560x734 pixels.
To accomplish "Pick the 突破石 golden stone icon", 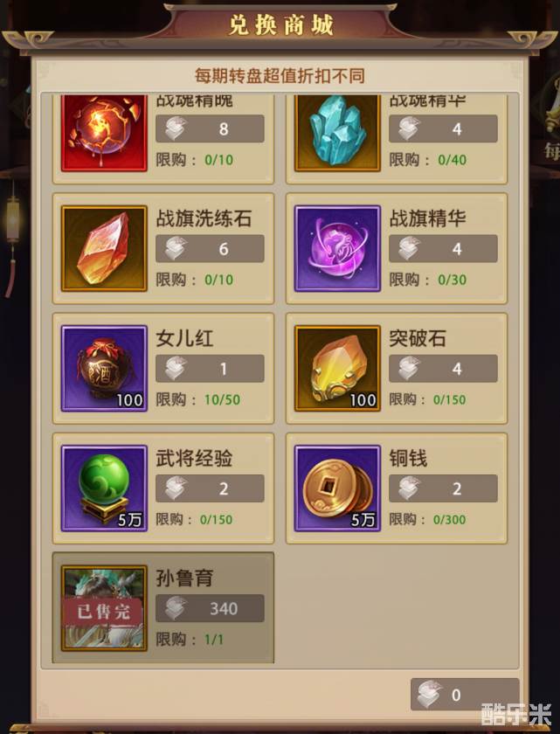I will 337,369.
